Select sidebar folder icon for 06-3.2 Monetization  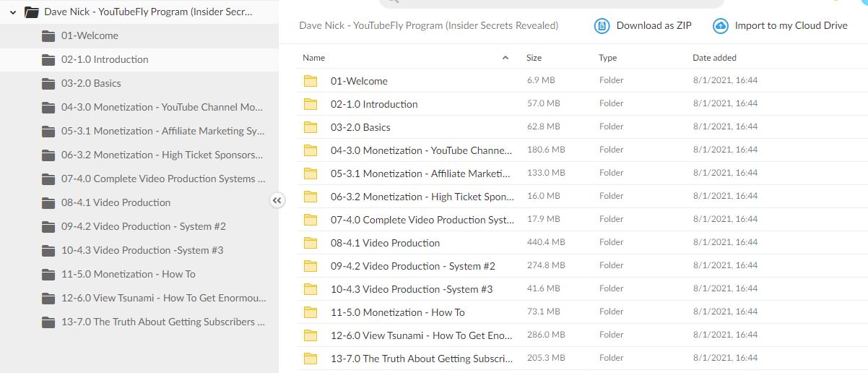click(x=48, y=155)
